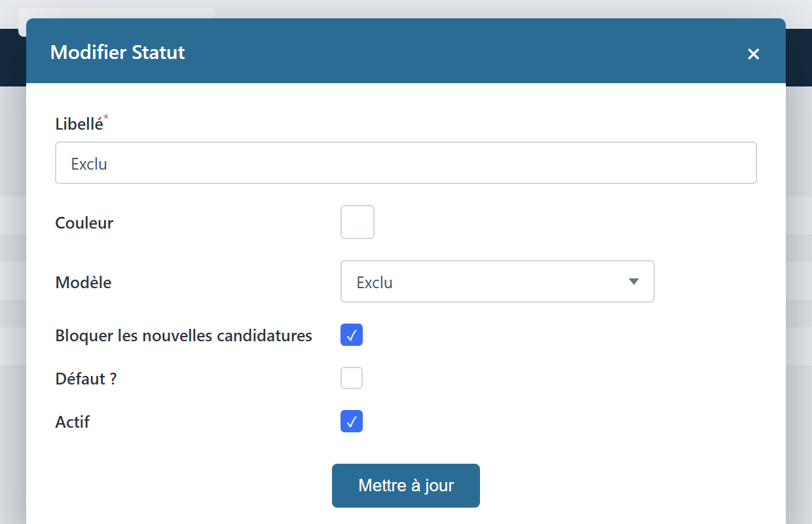Untick the Actif checkbox
Screen dimensions: 812x524
[352, 421]
